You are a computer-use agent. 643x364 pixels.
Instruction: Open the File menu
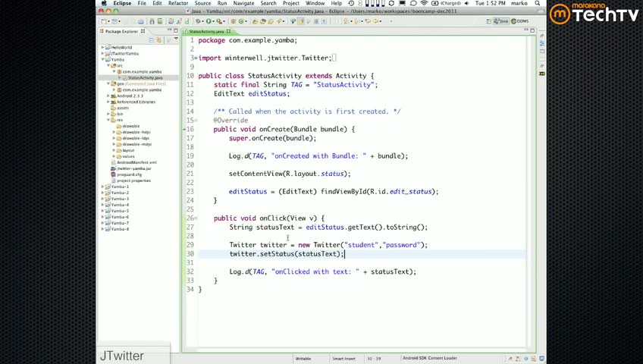[142, 3]
